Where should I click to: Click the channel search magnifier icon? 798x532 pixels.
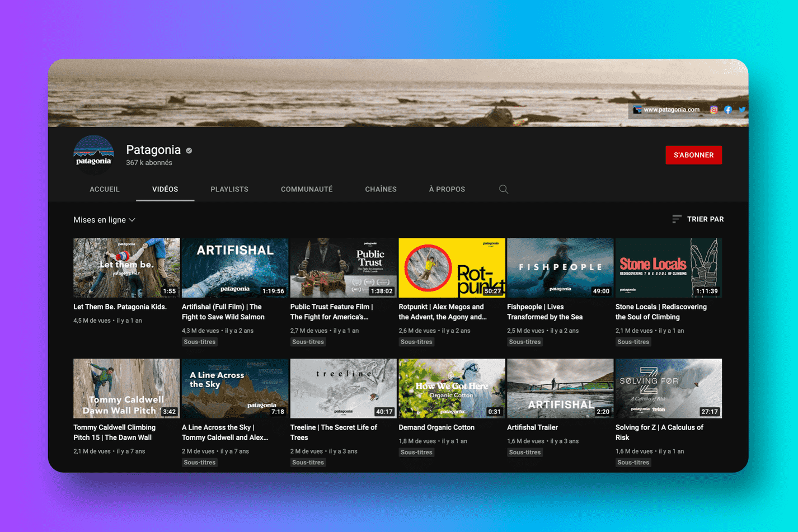click(504, 190)
